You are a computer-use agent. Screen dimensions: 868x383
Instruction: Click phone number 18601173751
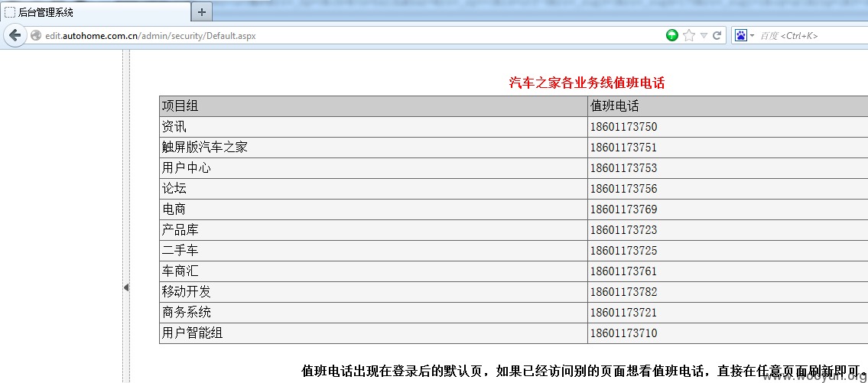[623, 148]
